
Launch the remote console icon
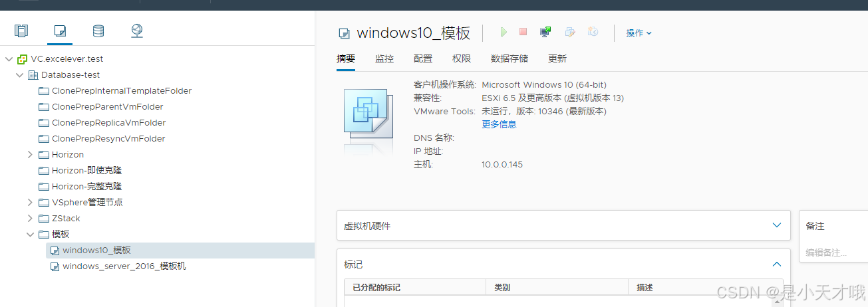545,32
